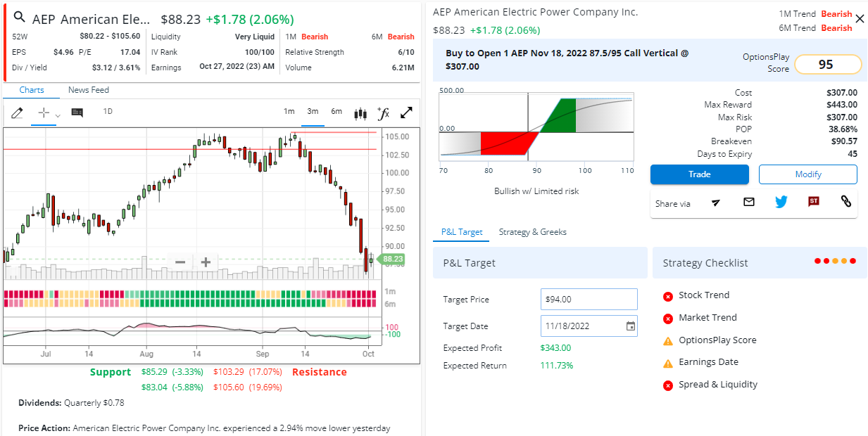Click the Relative Strength 6/10 value
The image size is (868, 436).
[406, 52]
